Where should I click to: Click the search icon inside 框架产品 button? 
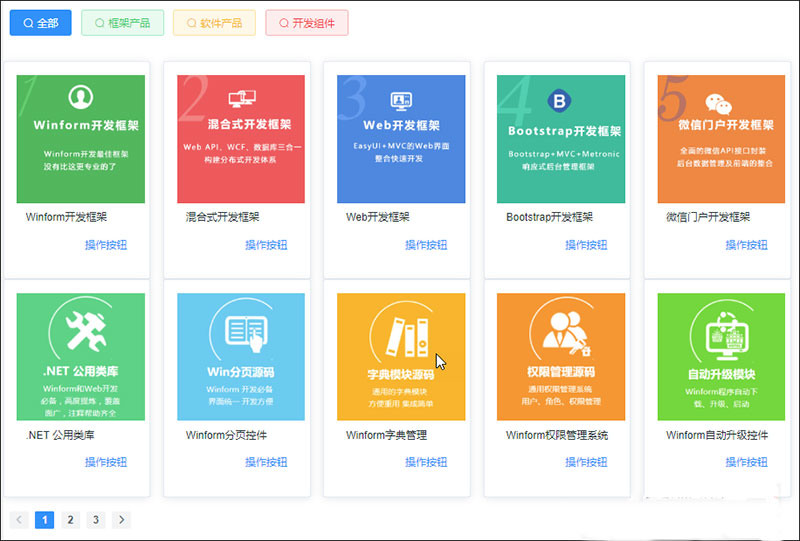click(99, 23)
